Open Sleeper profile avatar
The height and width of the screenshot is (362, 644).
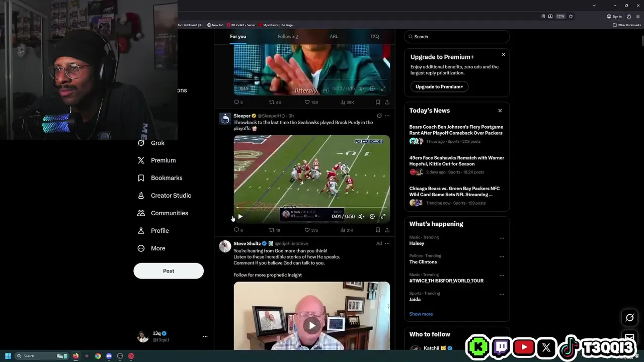tap(225, 118)
